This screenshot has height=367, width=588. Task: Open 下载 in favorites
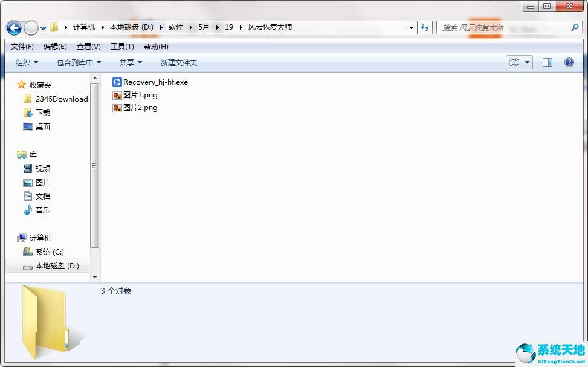[43, 112]
